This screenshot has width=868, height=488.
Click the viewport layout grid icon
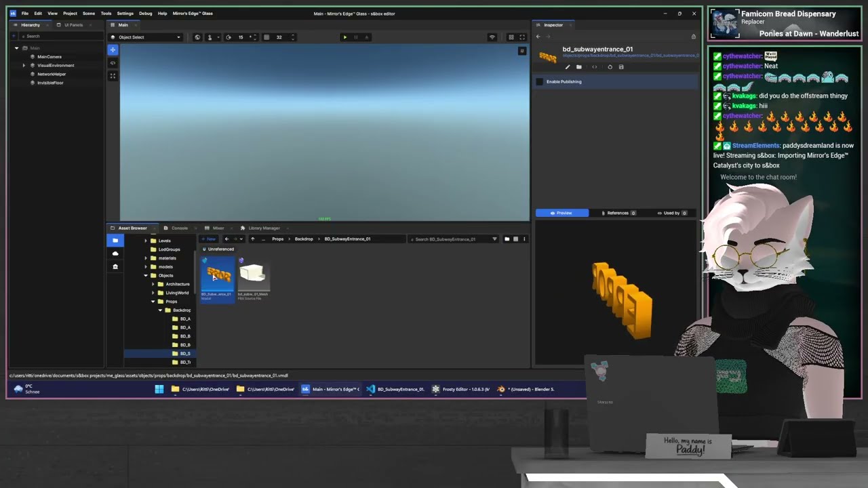511,37
